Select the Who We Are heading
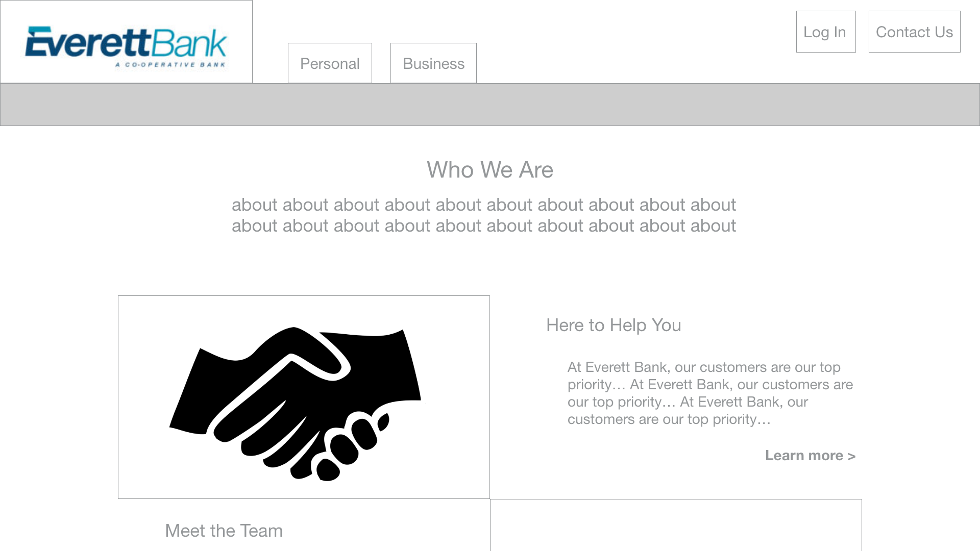The image size is (980, 551). point(490,170)
